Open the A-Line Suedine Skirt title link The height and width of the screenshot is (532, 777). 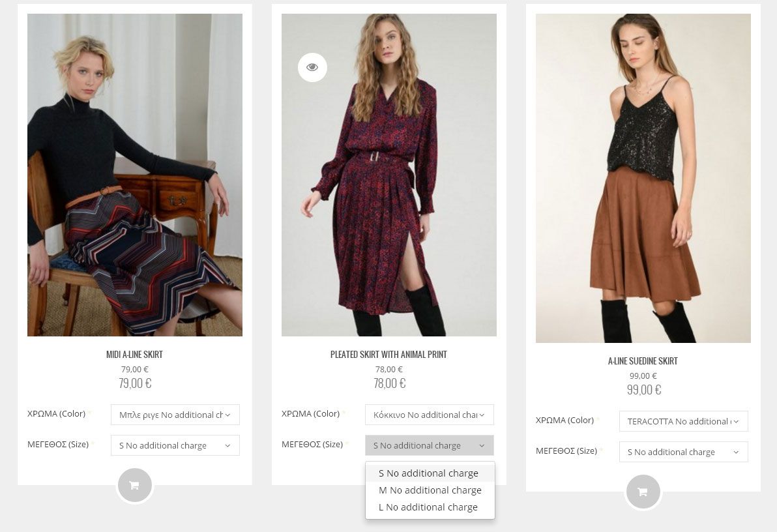point(643,361)
